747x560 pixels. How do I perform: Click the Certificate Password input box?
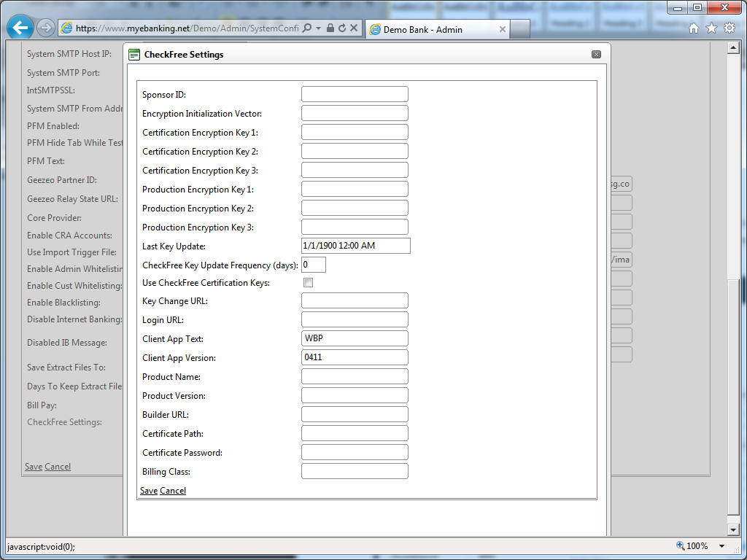pos(355,453)
